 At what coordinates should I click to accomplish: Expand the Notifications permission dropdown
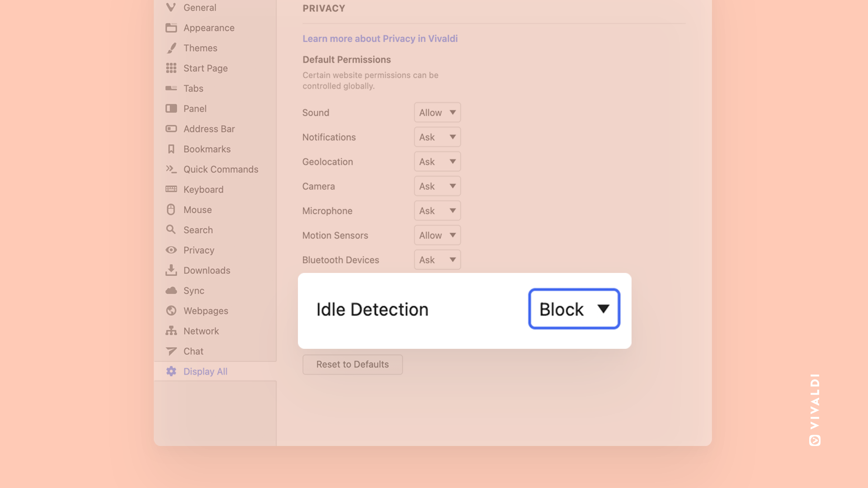437,136
